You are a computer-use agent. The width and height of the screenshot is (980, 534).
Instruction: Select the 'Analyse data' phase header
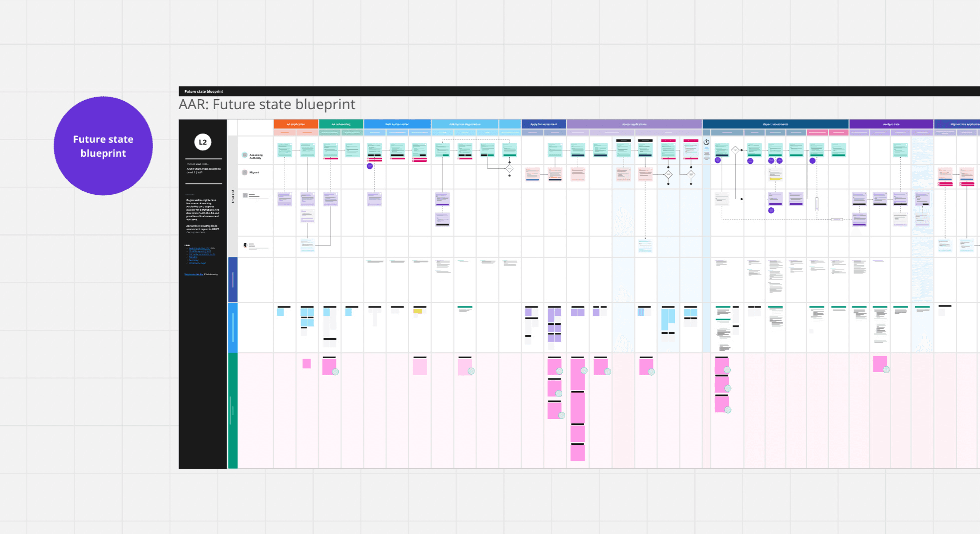pyautogui.click(x=891, y=124)
